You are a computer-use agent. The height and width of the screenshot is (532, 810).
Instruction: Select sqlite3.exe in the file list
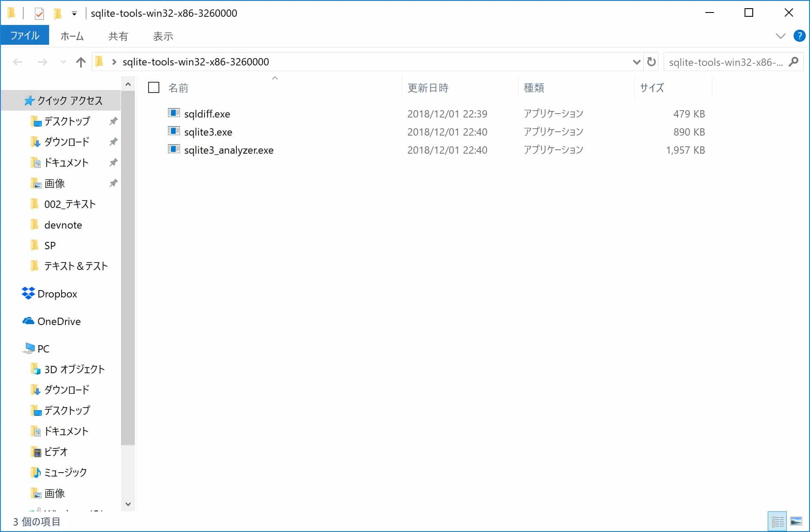[x=208, y=132]
